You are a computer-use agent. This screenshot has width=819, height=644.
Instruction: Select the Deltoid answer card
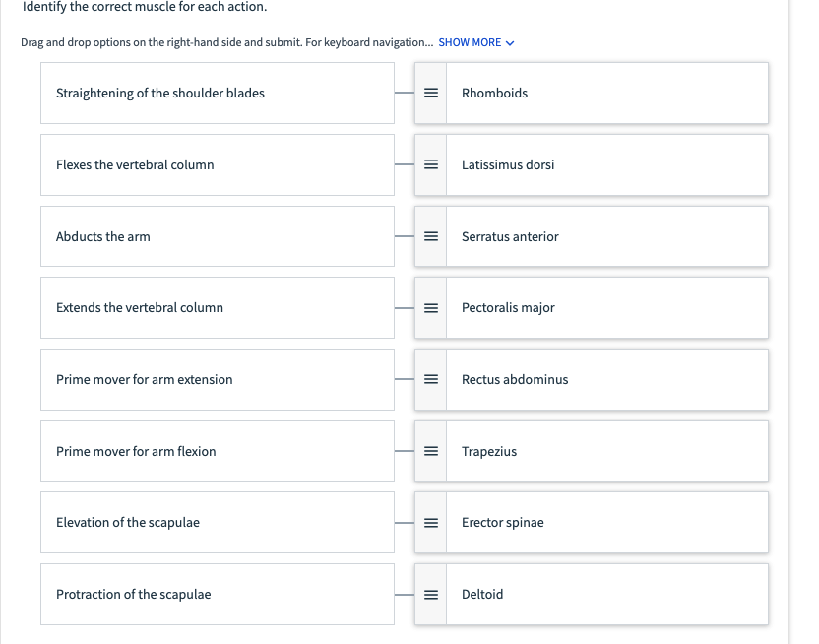click(x=592, y=595)
